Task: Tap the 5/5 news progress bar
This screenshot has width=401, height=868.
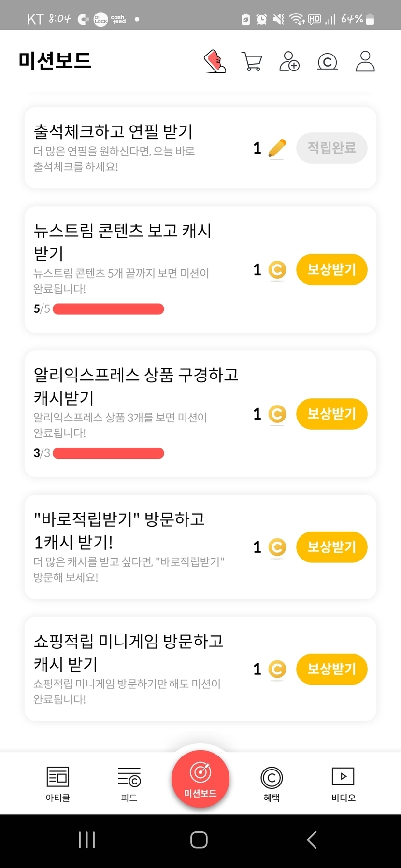Action: (108, 309)
